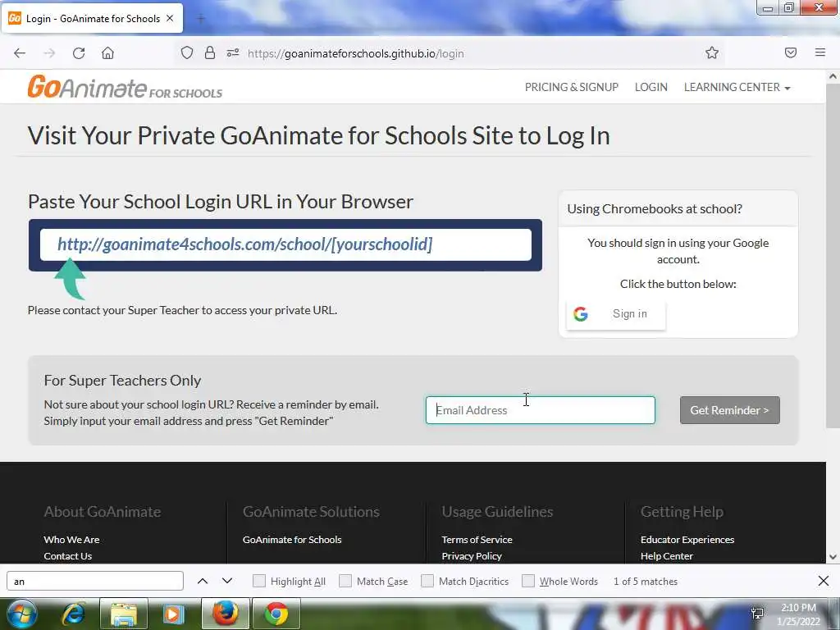Find the next match with the down arrow
Viewport: 840px width, 630px height.
pos(227,581)
